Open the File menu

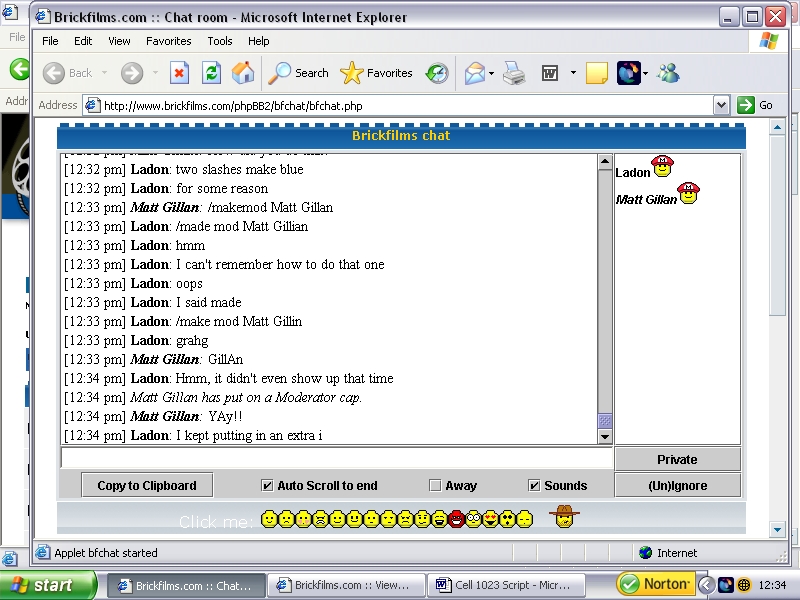50,41
